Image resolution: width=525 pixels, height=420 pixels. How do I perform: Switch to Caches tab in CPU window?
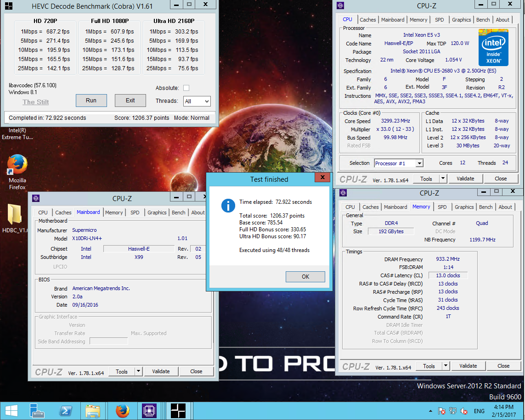coord(367,20)
